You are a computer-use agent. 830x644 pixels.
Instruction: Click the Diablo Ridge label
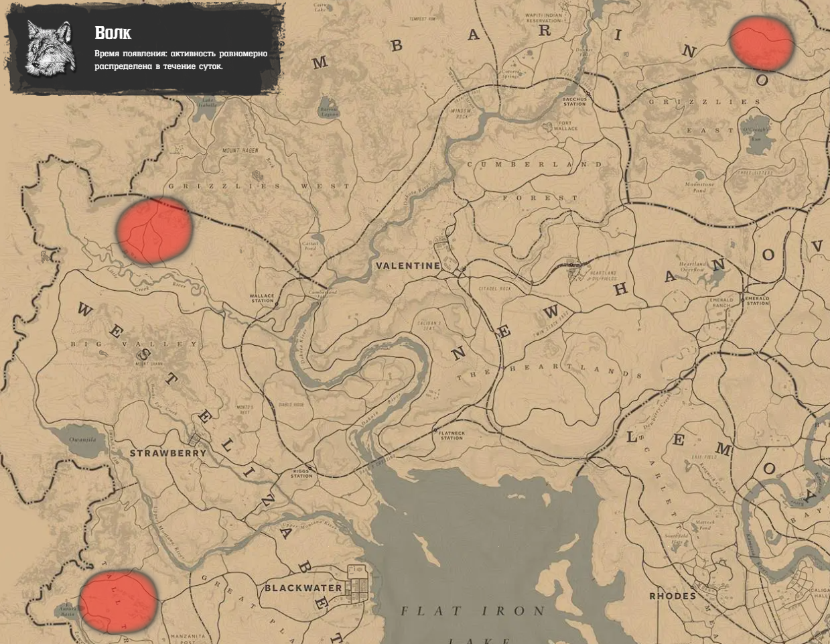291,405
